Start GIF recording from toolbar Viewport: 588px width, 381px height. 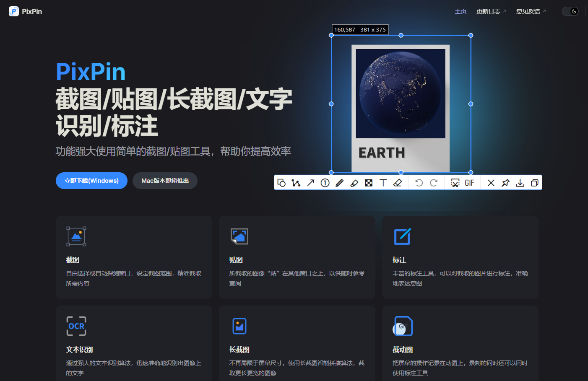pos(469,183)
